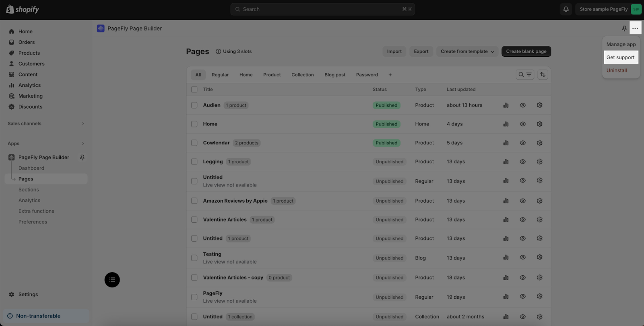Select the Audien page checkbox
The width and height of the screenshot is (644, 326).
coord(194,105)
